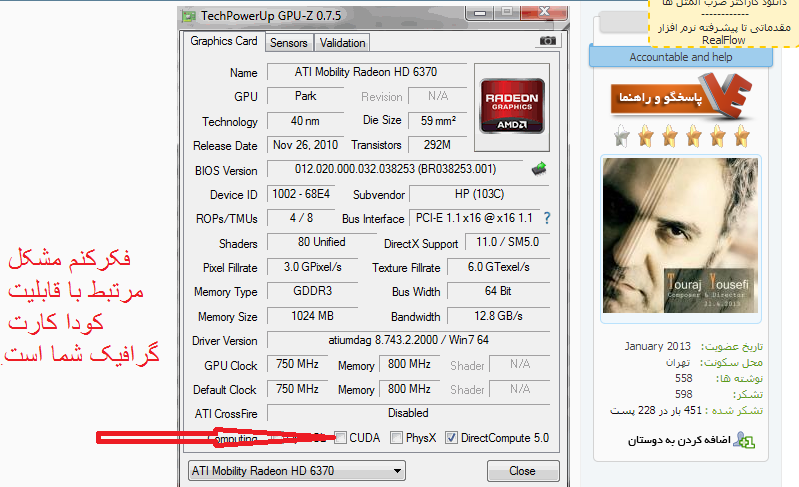Viewport: 799px width, 487px height.
Task: Save BIOS using green chip arrow icon
Action: coord(539,169)
